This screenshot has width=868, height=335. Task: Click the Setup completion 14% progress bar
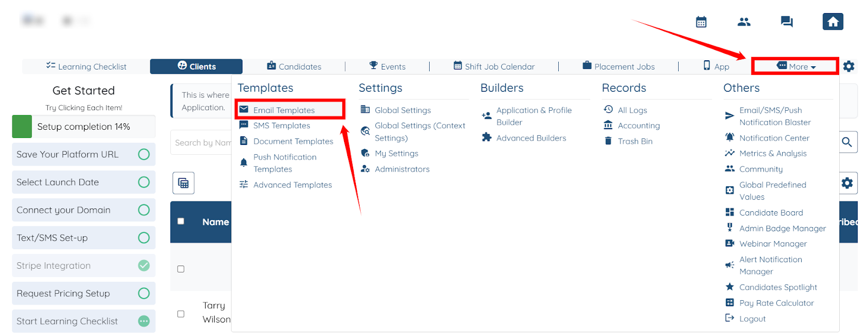coord(84,127)
